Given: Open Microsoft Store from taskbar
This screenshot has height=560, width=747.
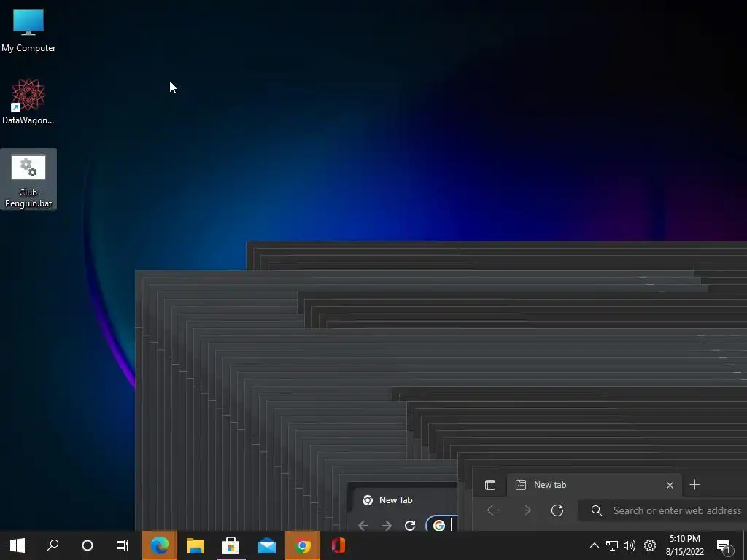Looking at the screenshot, I should pyautogui.click(x=231, y=545).
